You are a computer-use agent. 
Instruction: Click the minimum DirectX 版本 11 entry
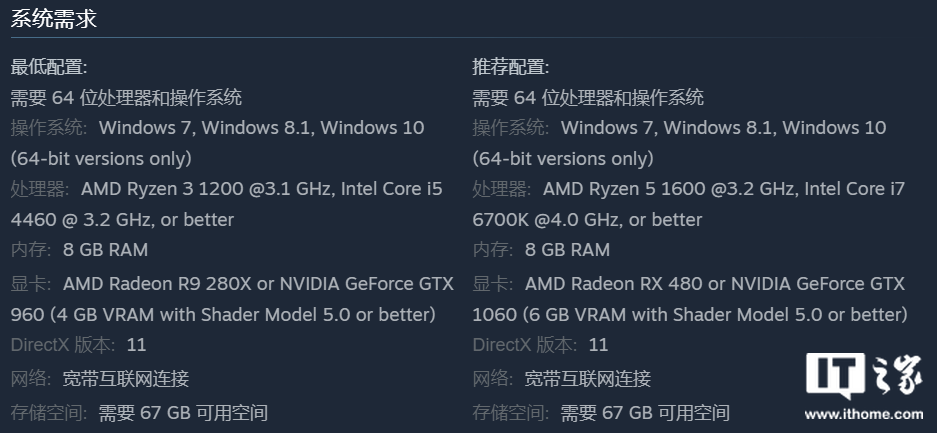78,345
